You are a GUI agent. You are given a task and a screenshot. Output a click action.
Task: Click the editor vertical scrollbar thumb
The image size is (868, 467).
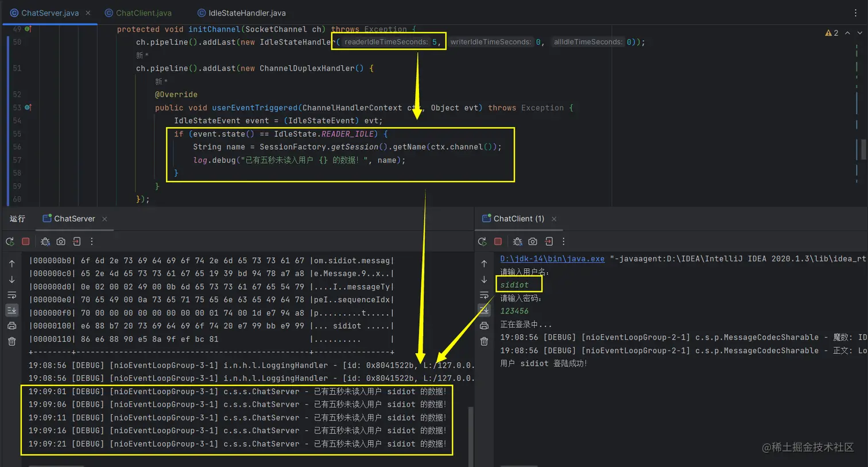864,149
